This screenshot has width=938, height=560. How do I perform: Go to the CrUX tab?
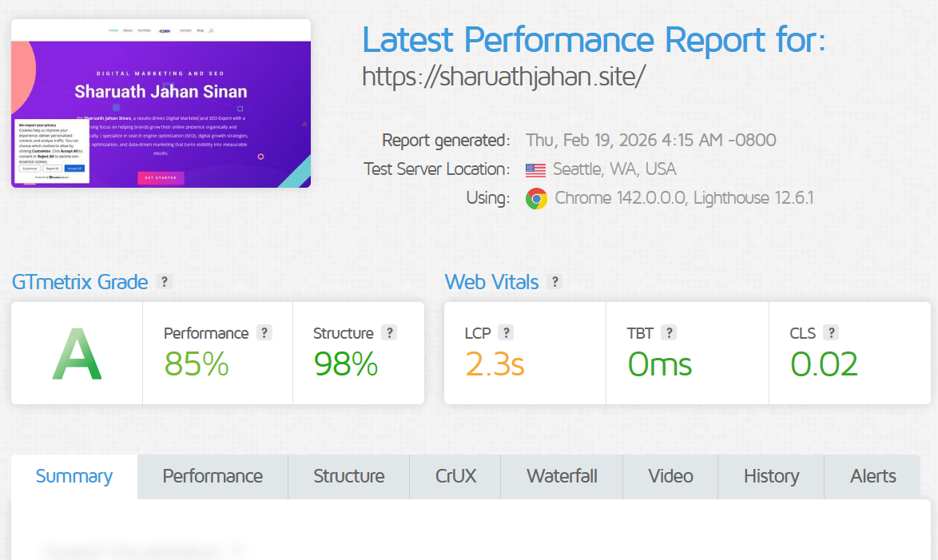pos(455,476)
